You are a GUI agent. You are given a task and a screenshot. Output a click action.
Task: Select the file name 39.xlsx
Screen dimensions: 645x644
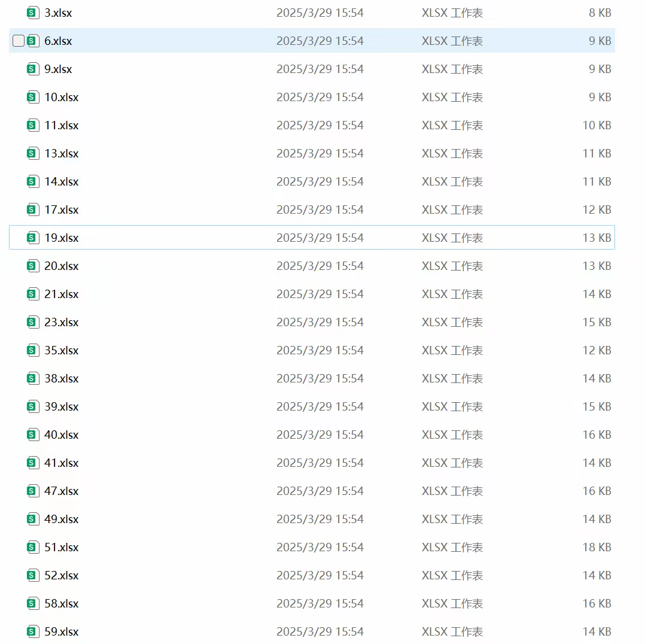tap(61, 406)
